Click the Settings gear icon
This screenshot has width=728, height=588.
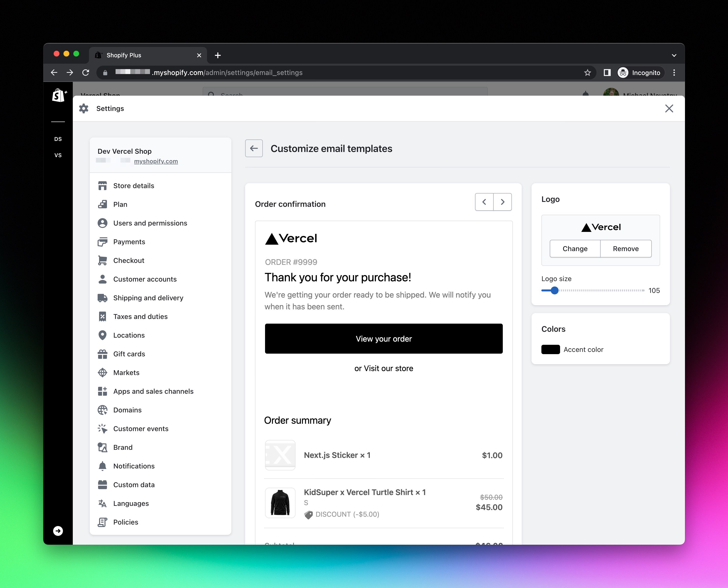(84, 108)
